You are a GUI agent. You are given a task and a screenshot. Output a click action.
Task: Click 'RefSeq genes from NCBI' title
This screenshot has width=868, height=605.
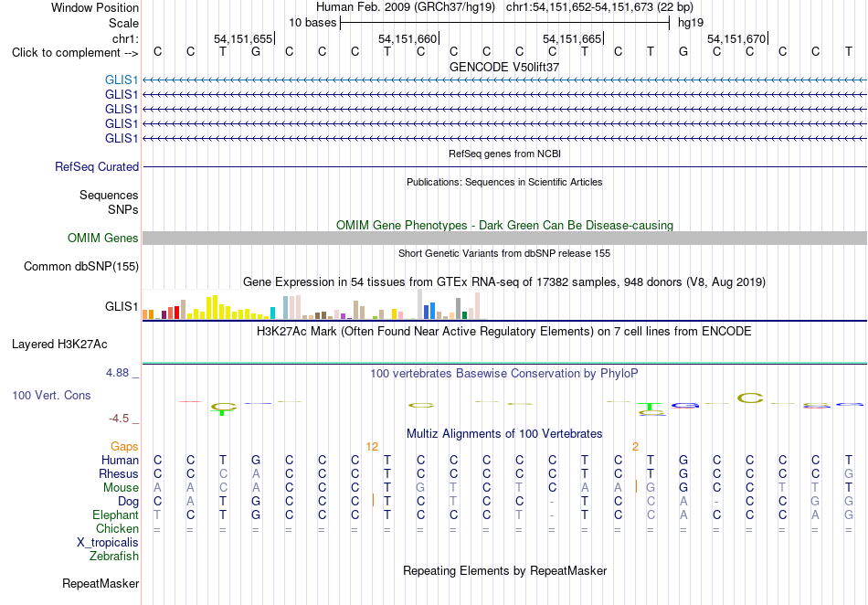(504, 154)
